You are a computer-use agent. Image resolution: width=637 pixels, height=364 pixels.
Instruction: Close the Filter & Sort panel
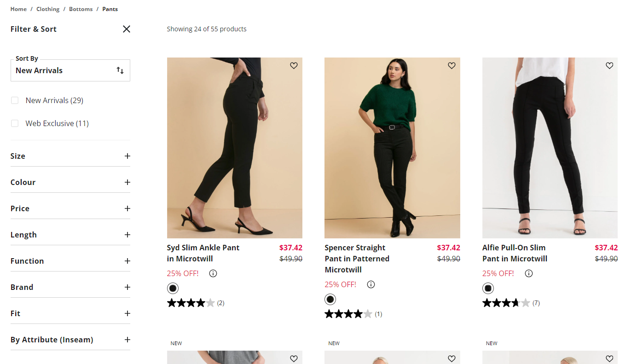pos(126,29)
